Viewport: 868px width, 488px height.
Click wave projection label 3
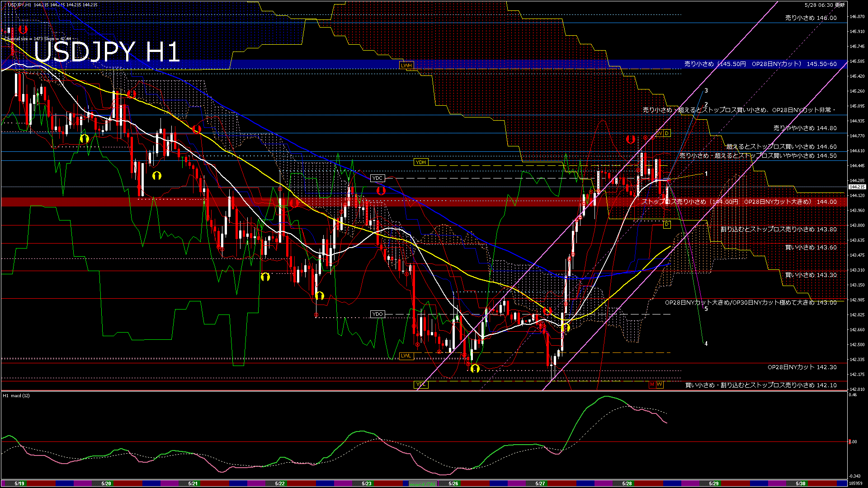[x=706, y=91]
